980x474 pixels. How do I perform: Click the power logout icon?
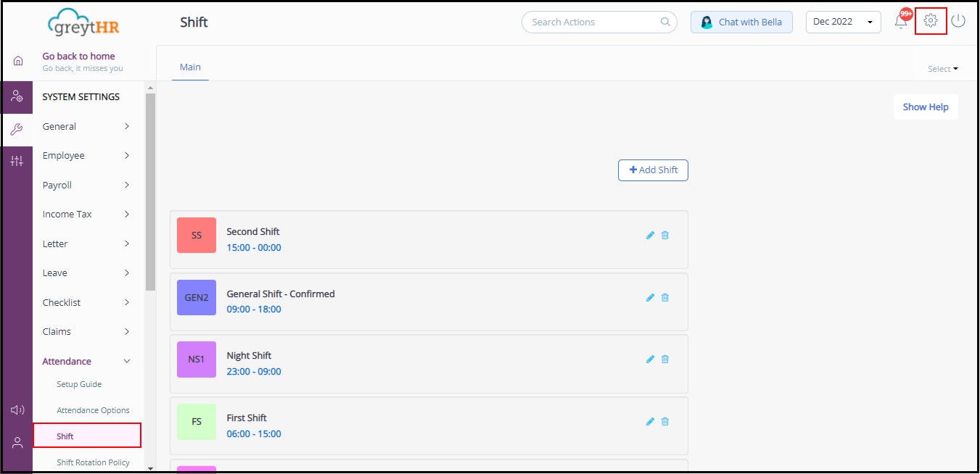tap(958, 21)
